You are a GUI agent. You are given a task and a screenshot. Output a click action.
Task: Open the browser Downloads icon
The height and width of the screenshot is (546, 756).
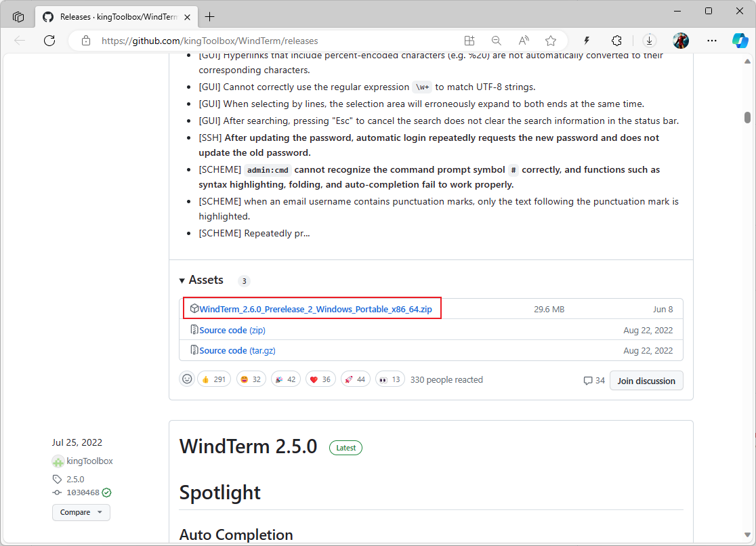(x=650, y=41)
